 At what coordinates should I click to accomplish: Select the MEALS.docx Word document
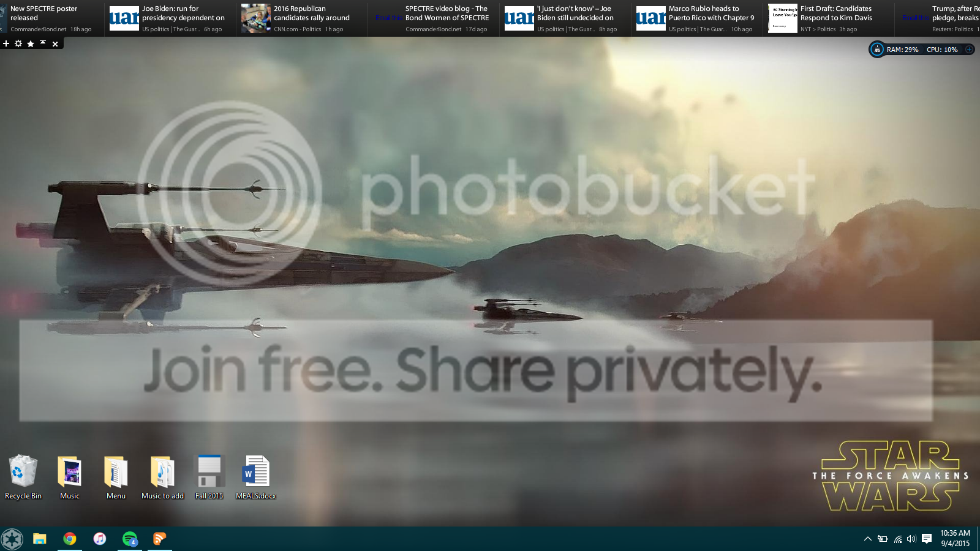(x=256, y=478)
